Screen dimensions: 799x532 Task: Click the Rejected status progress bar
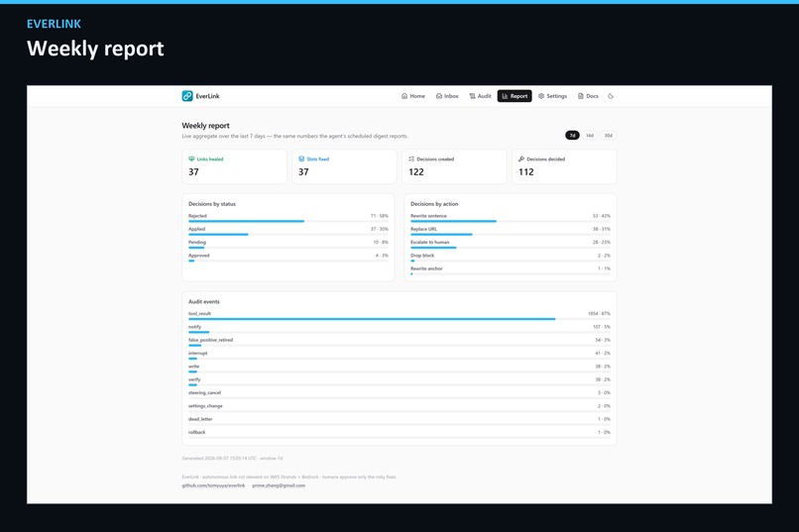tap(288, 222)
